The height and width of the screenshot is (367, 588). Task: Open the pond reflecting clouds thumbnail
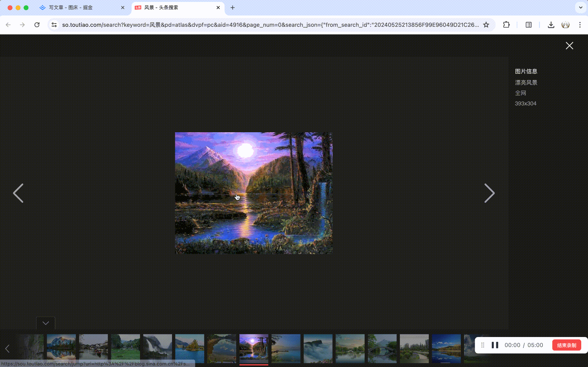[x=222, y=349]
